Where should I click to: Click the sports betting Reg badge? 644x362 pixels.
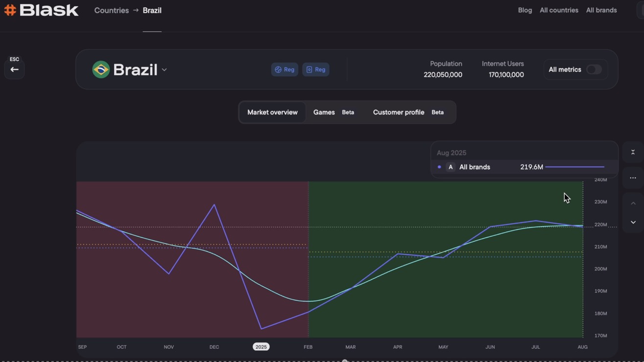(x=285, y=69)
